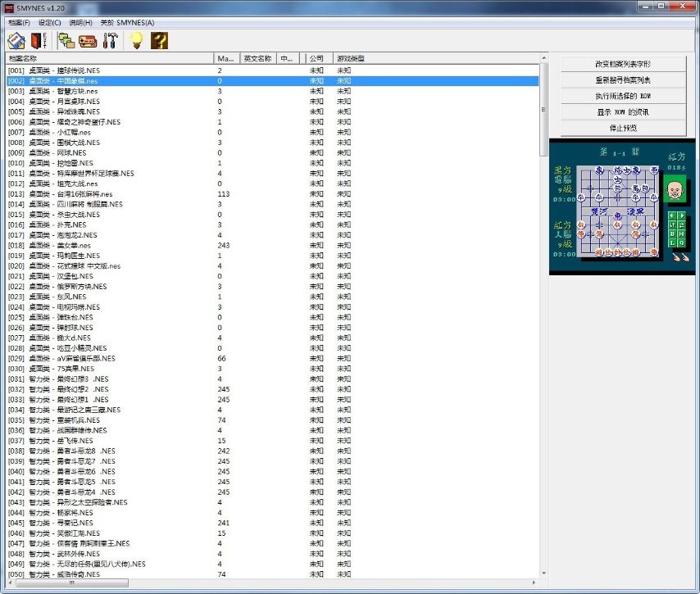Screen dimensions: 700x594
Task: Sort by the Ma... column header
Action: (x=227, y=58)
